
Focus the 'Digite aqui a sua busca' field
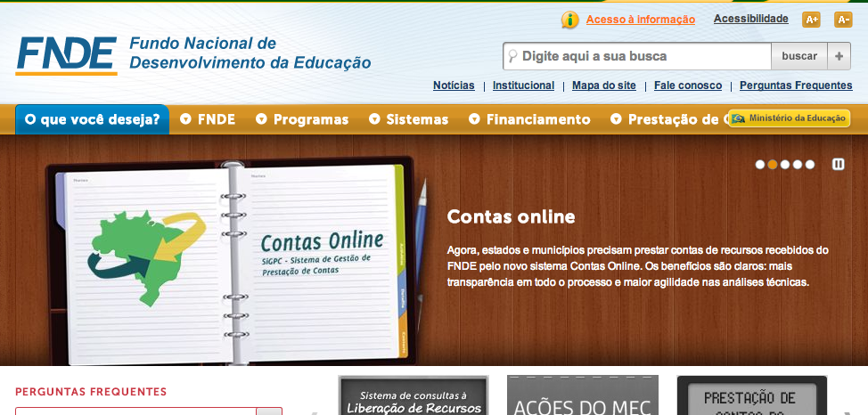(636, 56)
